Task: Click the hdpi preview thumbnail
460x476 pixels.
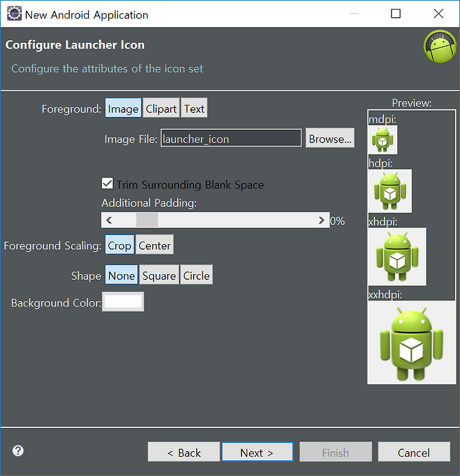Action: 390,191
